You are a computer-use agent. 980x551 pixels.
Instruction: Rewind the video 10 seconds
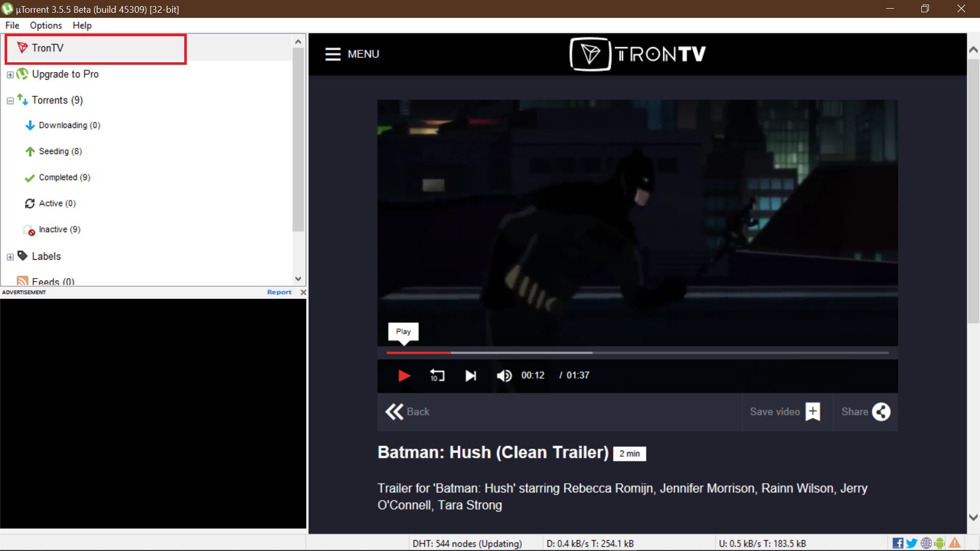[x=437, y=375]
